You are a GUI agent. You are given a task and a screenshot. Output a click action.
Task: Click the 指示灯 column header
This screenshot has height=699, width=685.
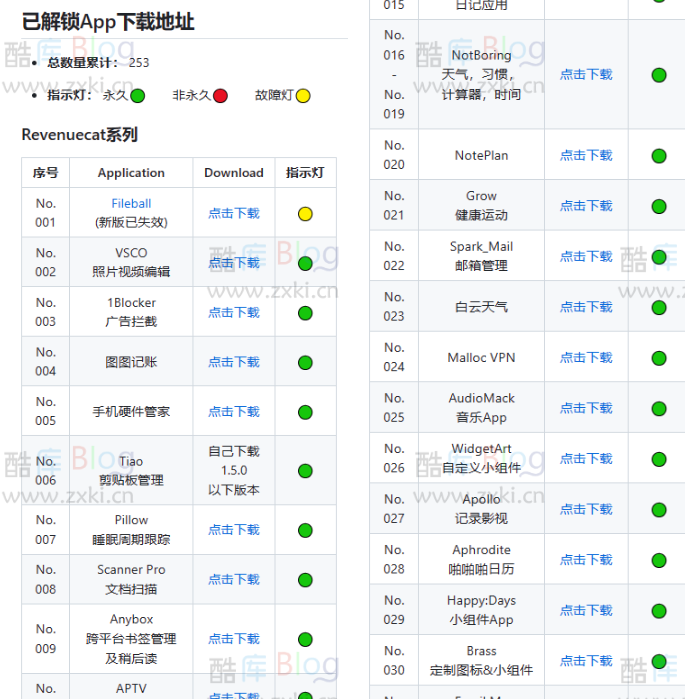click(x=305, y=173)
